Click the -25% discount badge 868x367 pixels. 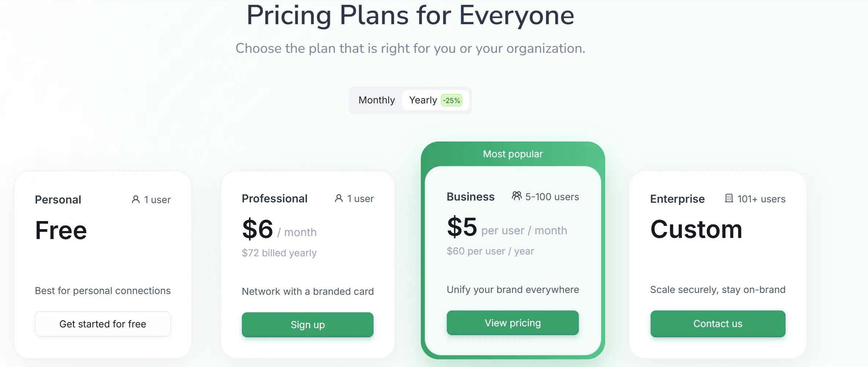click(451, 100)
